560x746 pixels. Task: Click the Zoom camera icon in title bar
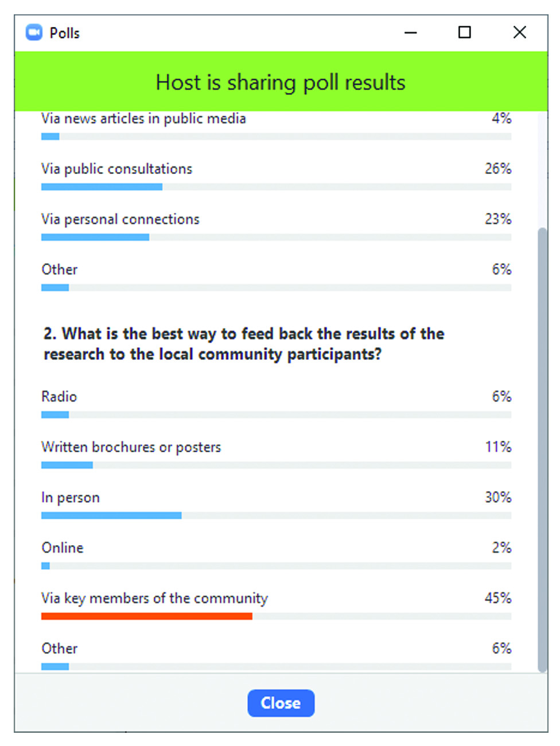point(34,32)
